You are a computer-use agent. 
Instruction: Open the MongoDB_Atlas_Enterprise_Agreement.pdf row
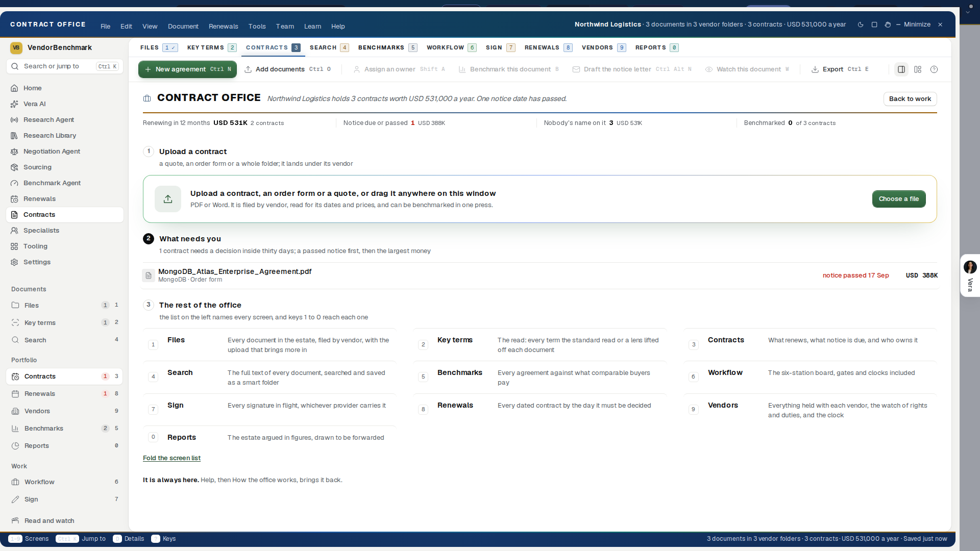(540, 275)
